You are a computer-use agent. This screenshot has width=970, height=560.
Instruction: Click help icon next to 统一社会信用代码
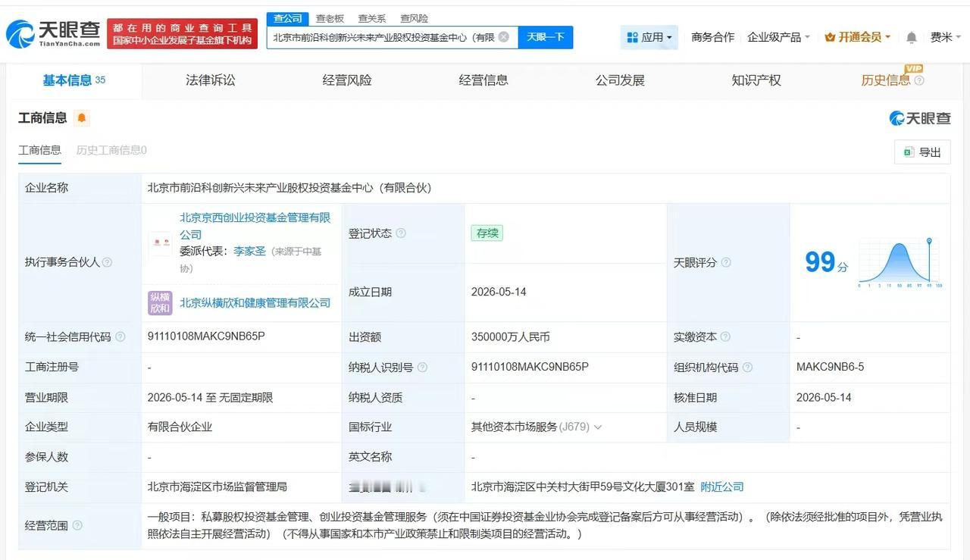point(120,337)
